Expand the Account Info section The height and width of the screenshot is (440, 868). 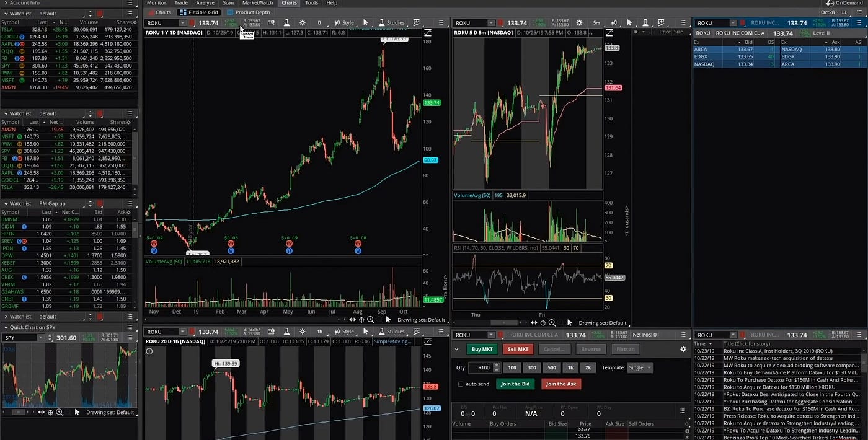click(6, 2)
